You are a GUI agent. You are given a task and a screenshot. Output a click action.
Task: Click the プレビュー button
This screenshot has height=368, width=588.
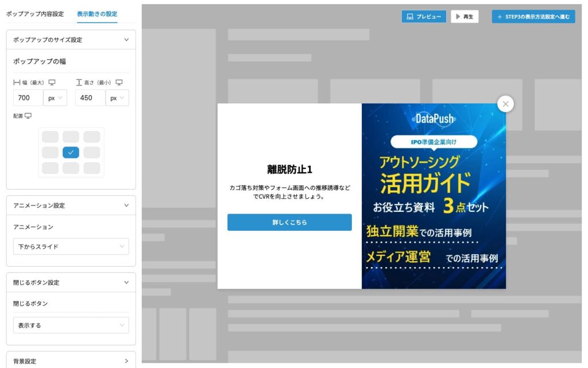424,17
